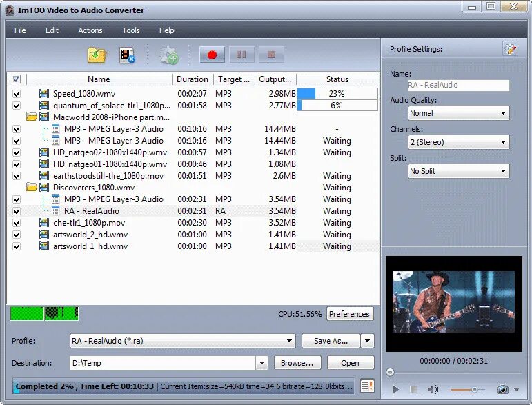Click the preview seek slider handle
This screenshot has height=405, width=532.
[x=390, y=372]
